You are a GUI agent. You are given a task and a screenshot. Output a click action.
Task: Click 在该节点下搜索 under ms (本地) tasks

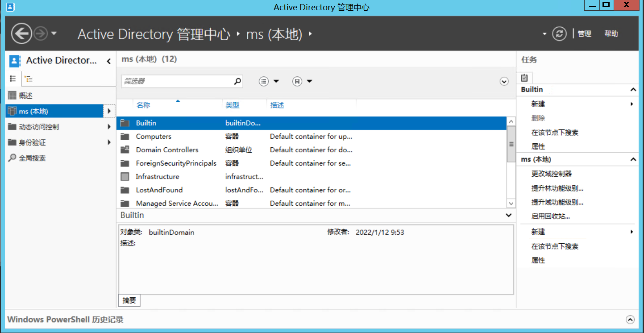point(555,246)
